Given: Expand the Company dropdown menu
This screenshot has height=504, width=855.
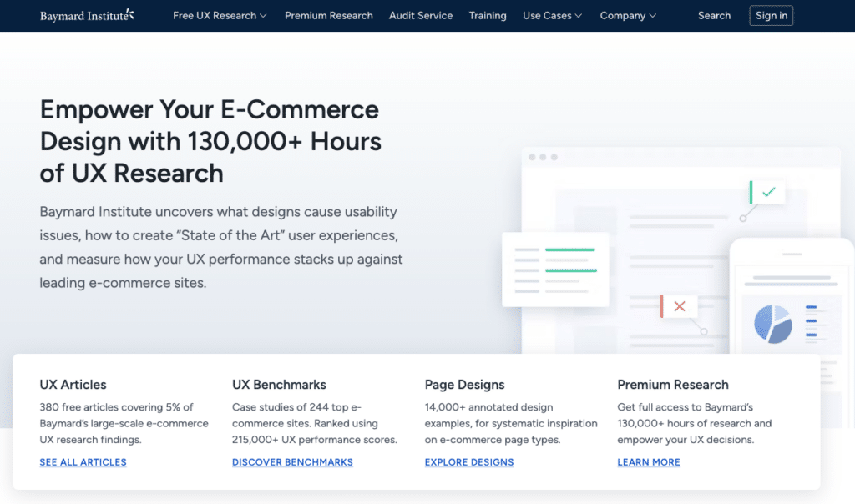Looking at the screenshot, I should (628, 16).
